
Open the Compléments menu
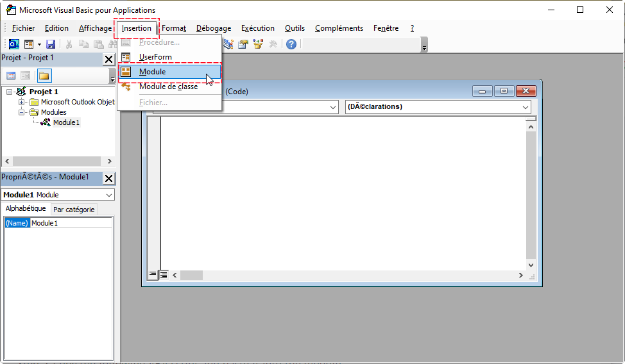point(339,28)
